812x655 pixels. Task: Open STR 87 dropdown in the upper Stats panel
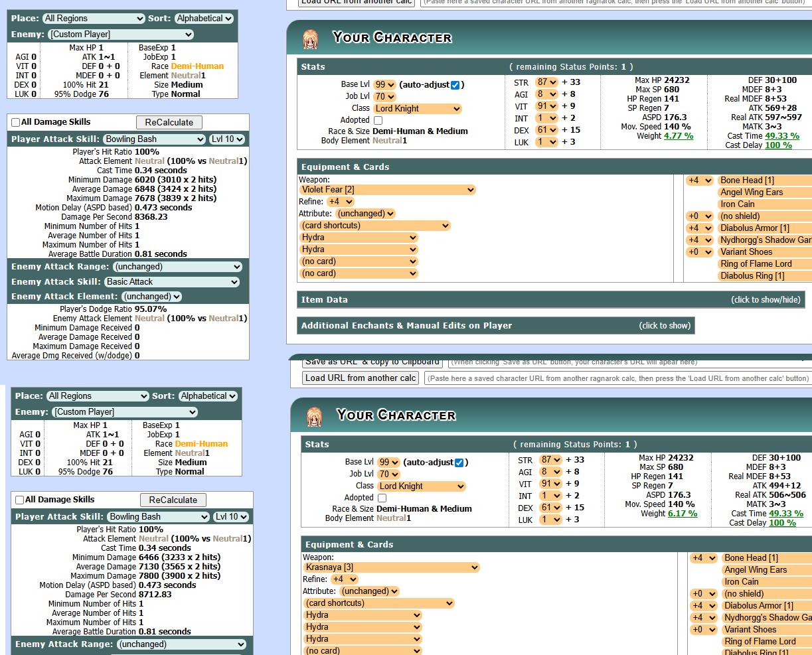pyautogui.click(x=546, y=82)
